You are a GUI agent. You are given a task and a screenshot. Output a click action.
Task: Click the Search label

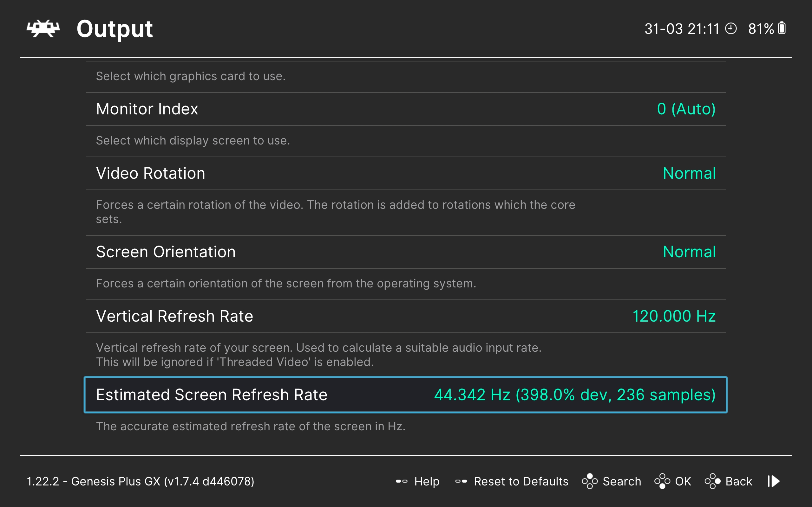[621, 481]
